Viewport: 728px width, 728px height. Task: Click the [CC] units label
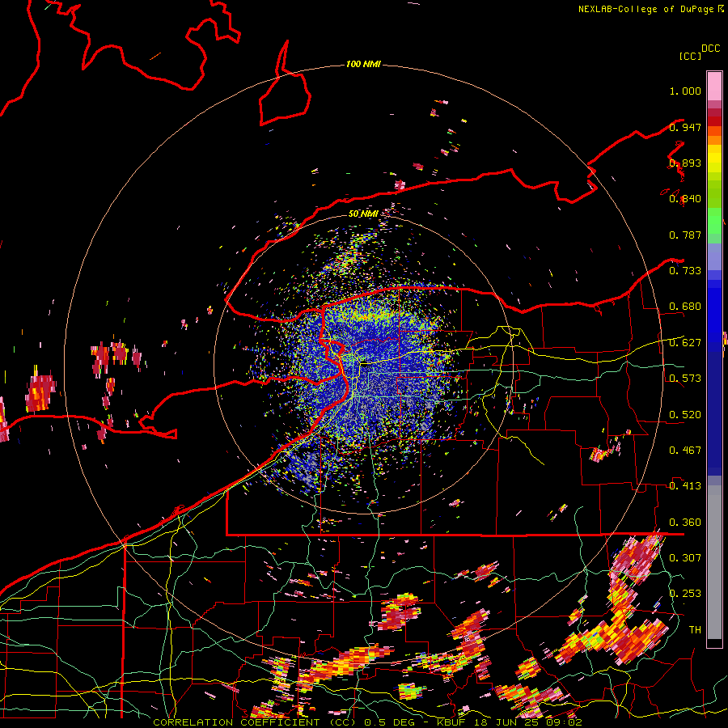pyautogui.click(x=690, y=56)
